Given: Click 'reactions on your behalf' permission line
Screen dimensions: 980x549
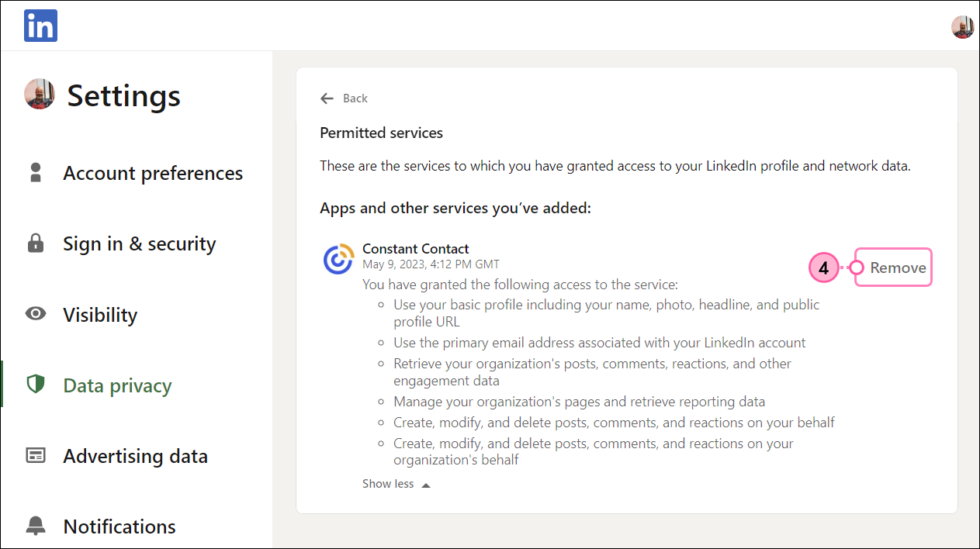Looking at the screenshot, I should pyautogui.click(x=614, y=423).
